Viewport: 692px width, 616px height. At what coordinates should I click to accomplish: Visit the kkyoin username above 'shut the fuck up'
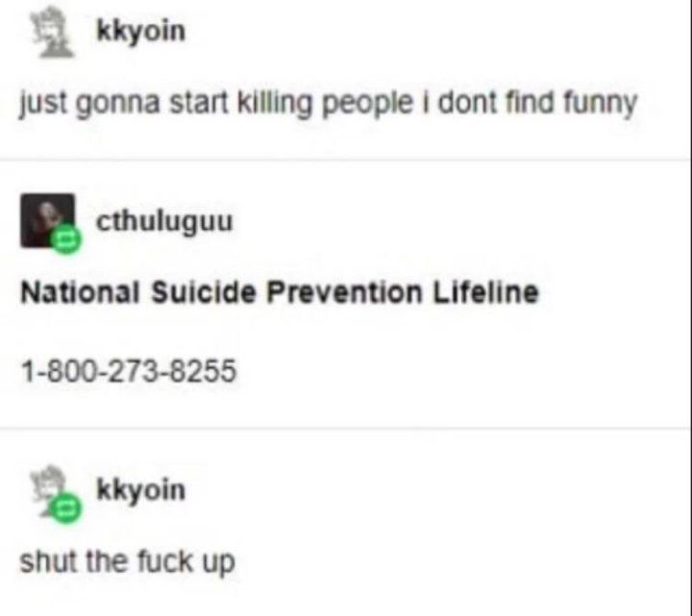pyautogui.click(x=140, y=491)
